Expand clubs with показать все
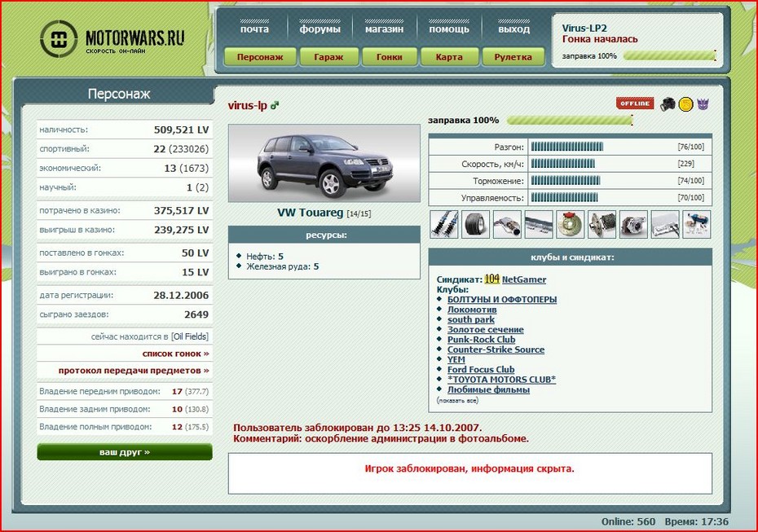Viewport: 758px width, 532px height. pos(457,401)
